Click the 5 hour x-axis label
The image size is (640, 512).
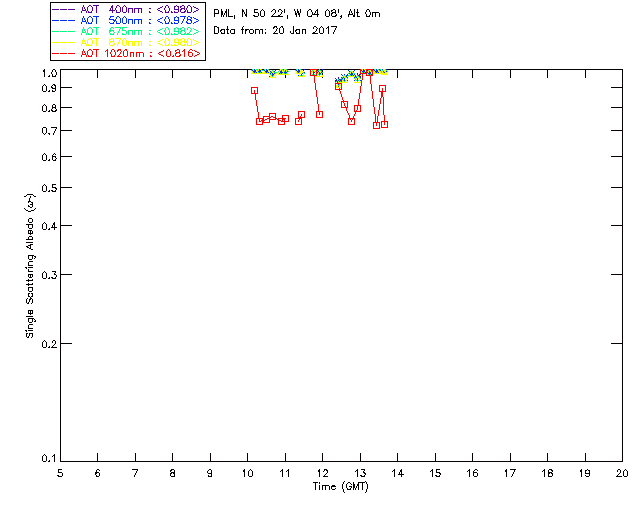click(60, 473)
